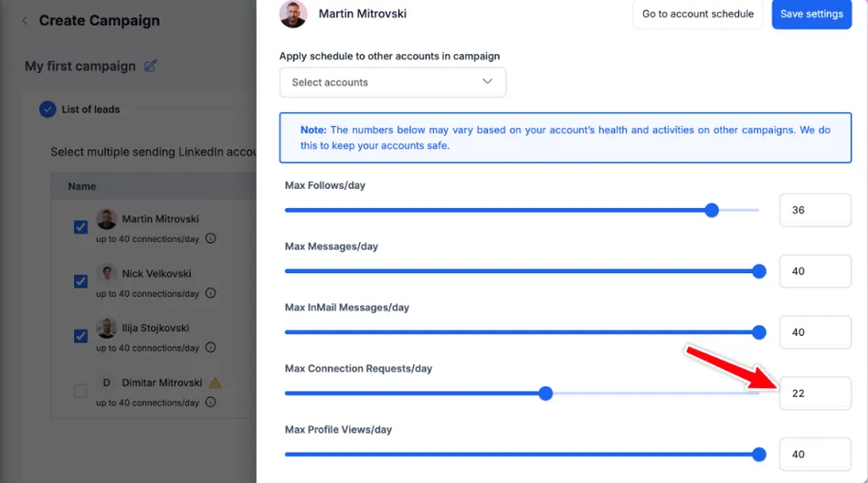This screenshot has height=483, width=868.
Task: Click the Note about account health text
Action: [566, 138]
